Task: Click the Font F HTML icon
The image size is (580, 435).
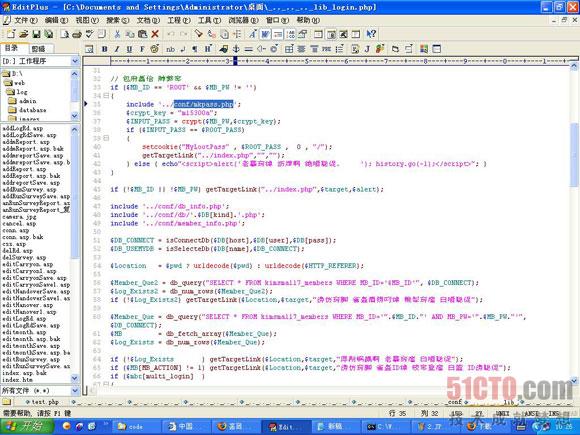Action: pyautogui.click(x=142, y=49)
